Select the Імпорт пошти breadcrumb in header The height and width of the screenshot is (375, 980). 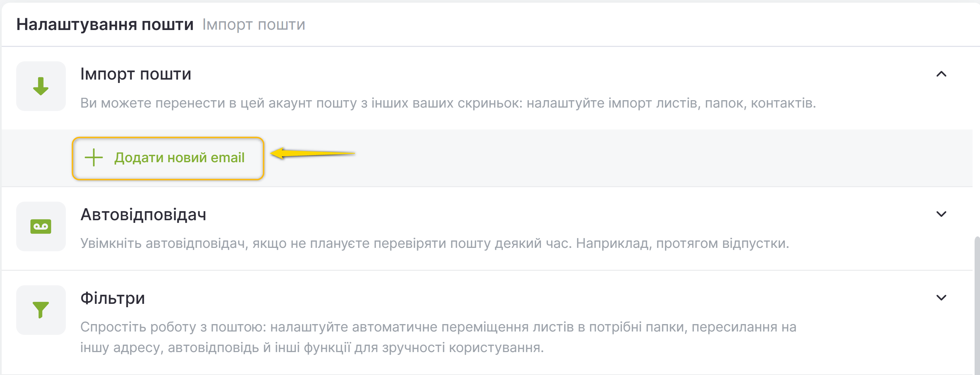click(x=253, y=25)
